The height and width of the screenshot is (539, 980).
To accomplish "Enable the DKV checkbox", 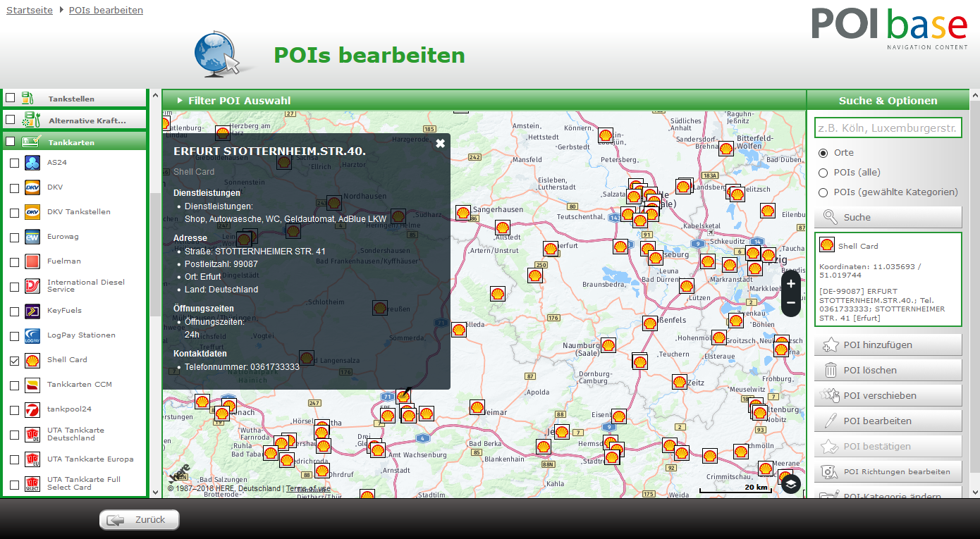I will tap(15, 188).
